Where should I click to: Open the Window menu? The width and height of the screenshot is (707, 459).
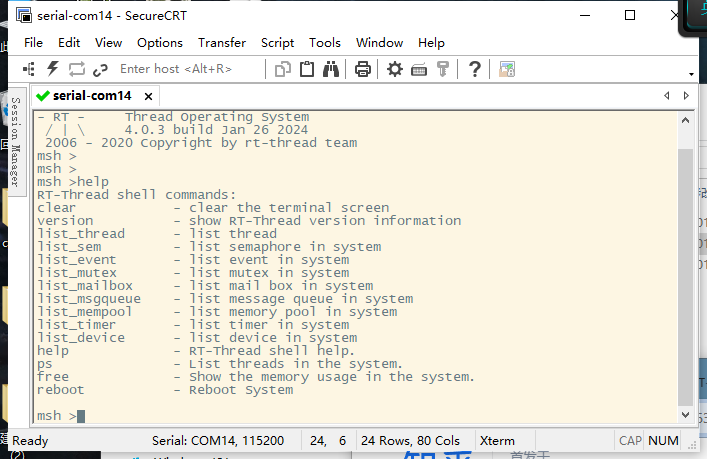pyautogui.click(x=379, y=43)
